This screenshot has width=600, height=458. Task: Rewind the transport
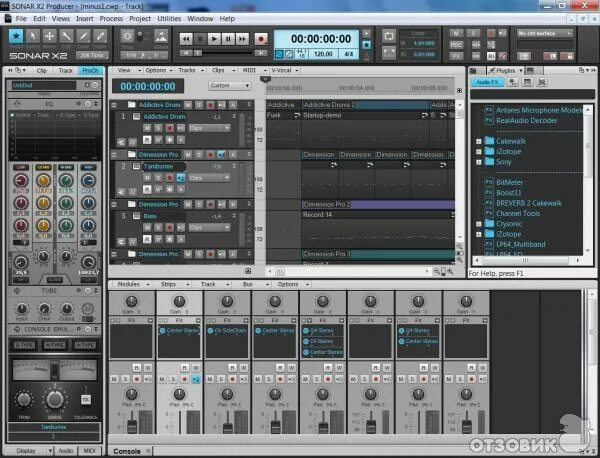click(x=186, y=39)
